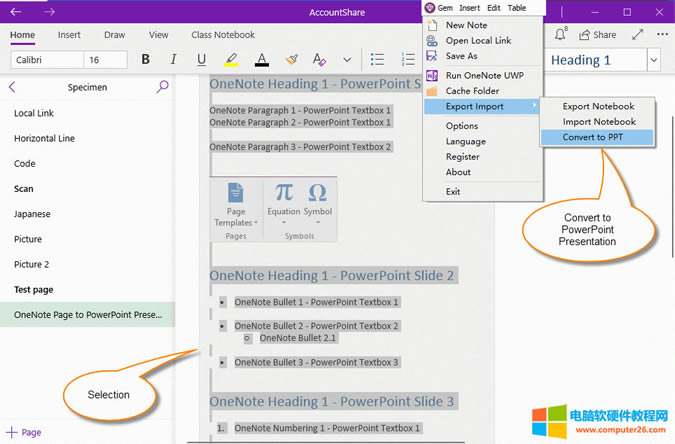Viewport: 675px width, 444px height.
Task: Click the notifications bell icon
Action: point(560,35)
